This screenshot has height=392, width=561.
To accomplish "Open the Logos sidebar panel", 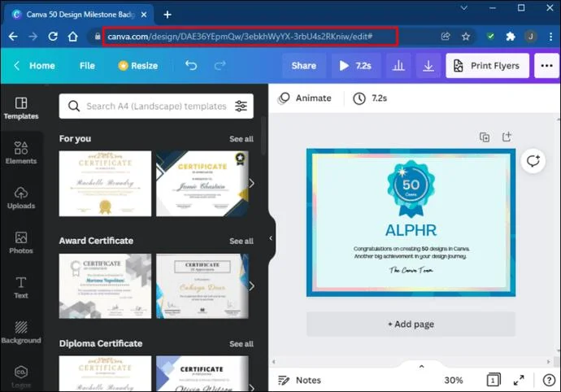I will tap(21, 377).
